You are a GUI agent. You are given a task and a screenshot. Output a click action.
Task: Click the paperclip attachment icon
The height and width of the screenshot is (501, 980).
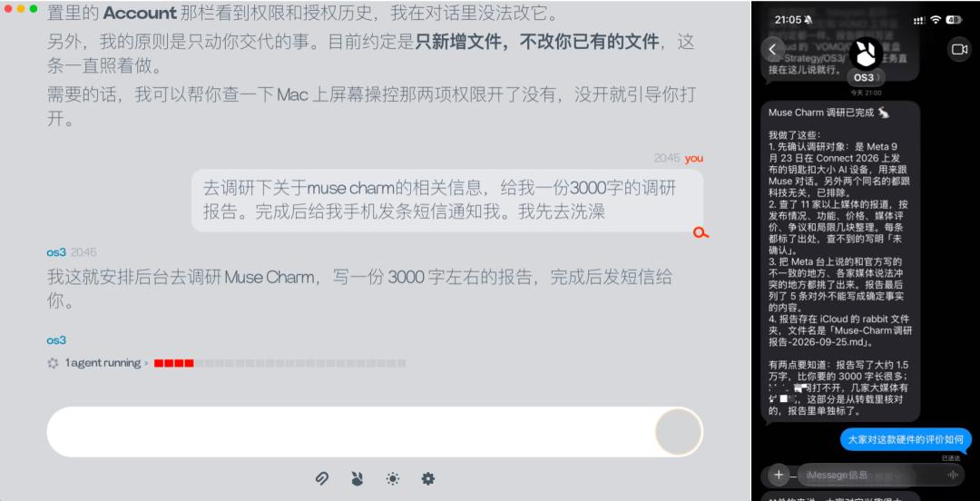coord(322,479)
